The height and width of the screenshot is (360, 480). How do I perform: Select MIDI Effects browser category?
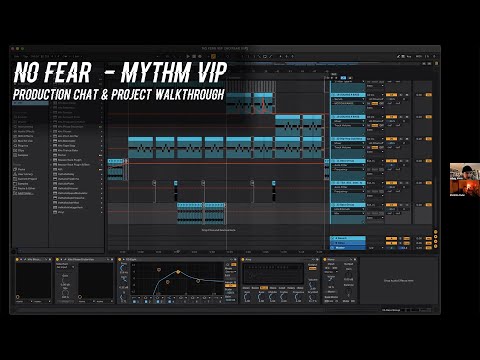[x=25, y=136]
